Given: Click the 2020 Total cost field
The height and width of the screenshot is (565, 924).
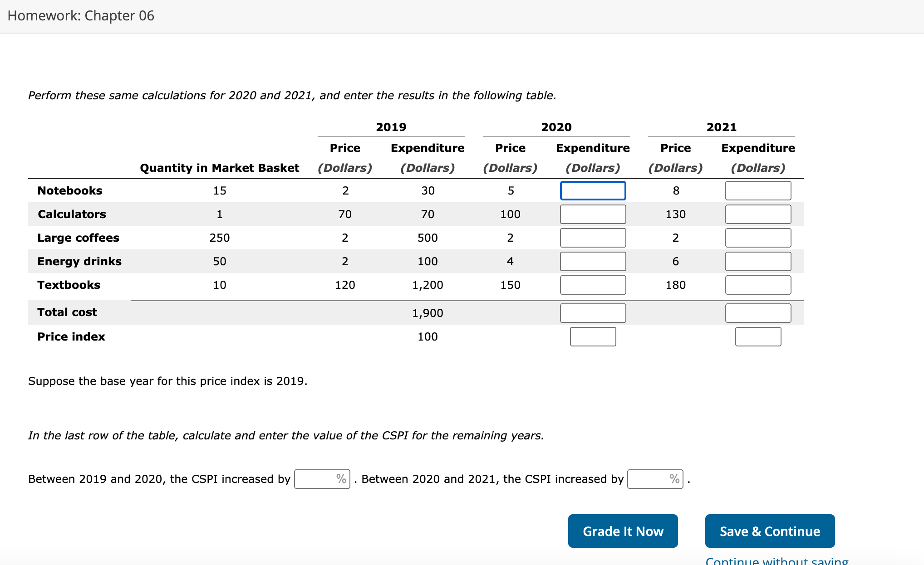Looking at the screenshot, I should 593,313.
